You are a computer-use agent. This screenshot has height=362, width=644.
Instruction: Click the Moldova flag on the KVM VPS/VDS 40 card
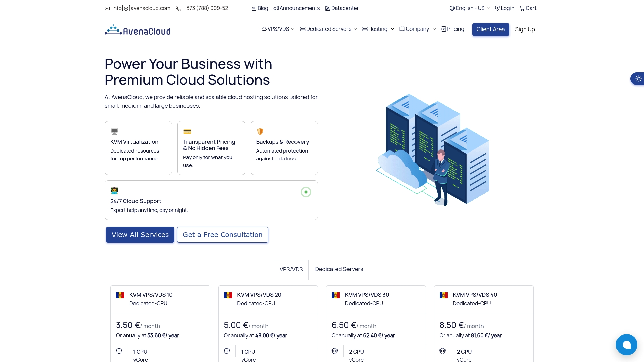point(443,295)
